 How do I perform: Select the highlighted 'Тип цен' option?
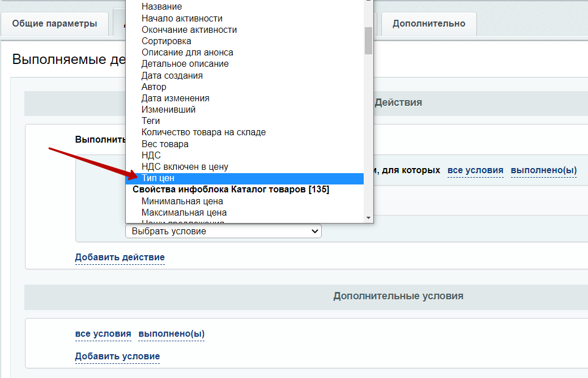point(245,178)
